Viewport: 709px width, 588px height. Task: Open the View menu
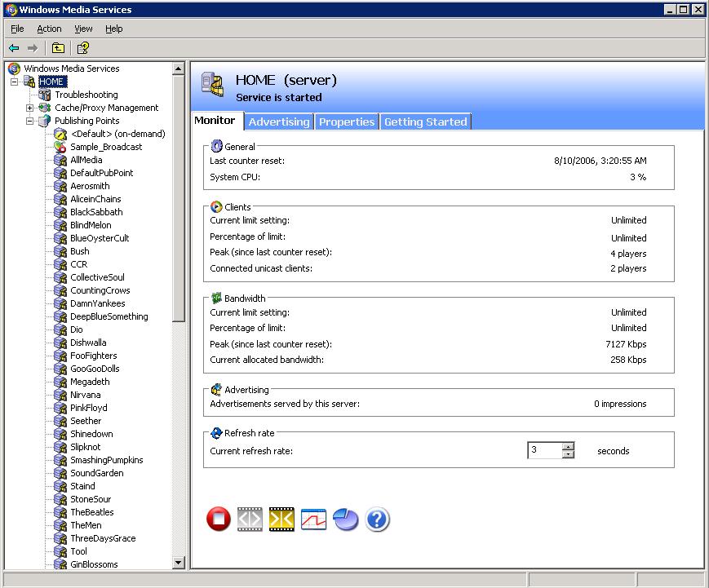[83, 29]
